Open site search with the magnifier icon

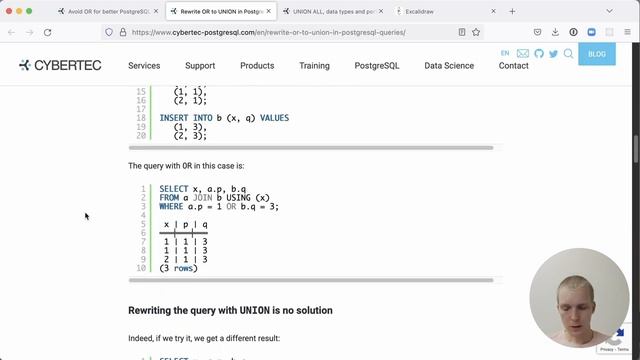point(568,53)
